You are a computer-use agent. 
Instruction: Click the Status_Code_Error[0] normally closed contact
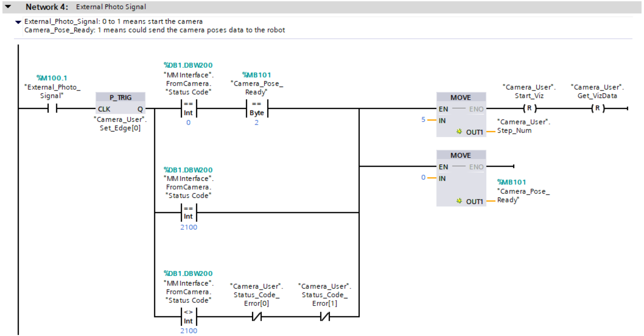pos(257,317)
